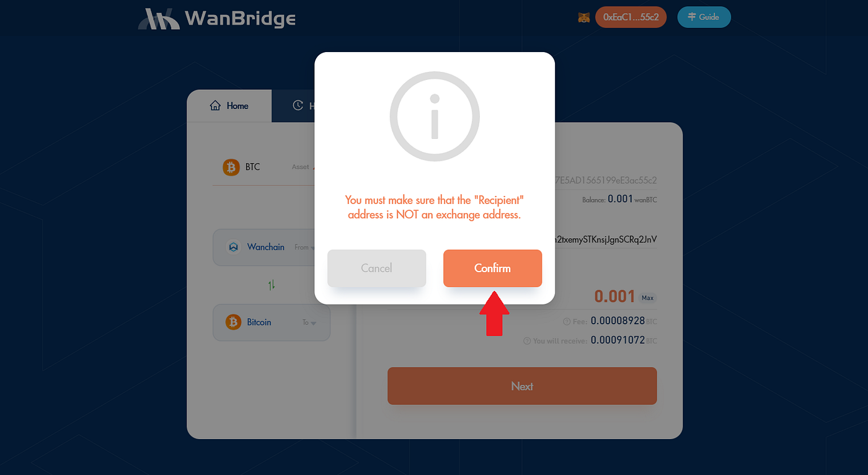Screen dimensions: 868x475
Task: Click the BTC asset coin icon
Action: pyautogui.click(x=231, y=167)
